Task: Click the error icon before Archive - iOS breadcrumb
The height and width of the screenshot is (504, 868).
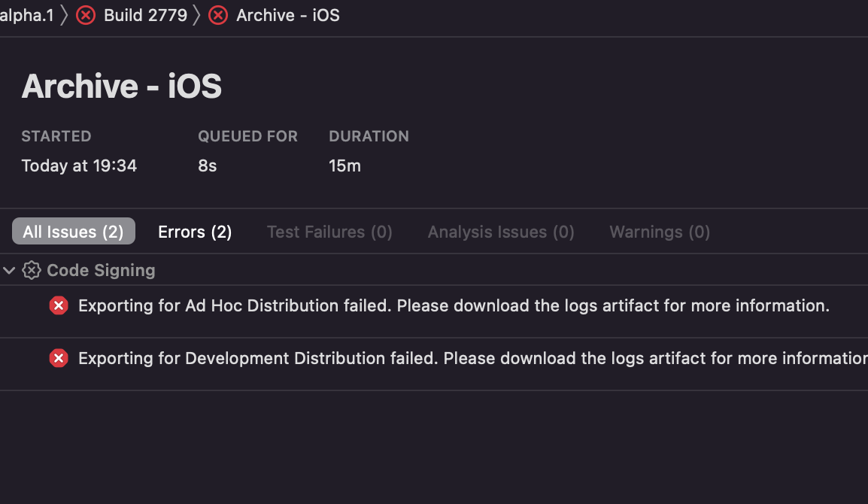Action: click(218, 15)
